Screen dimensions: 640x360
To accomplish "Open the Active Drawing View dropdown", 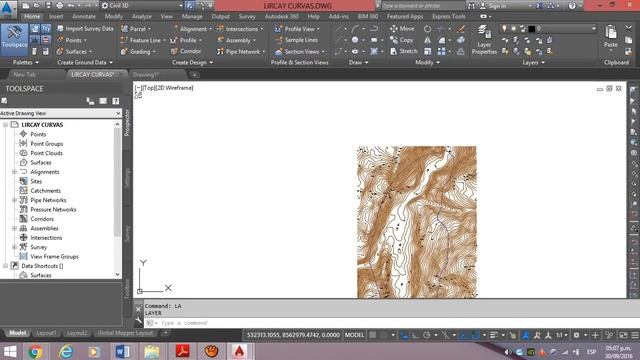I will pos(61,113).
